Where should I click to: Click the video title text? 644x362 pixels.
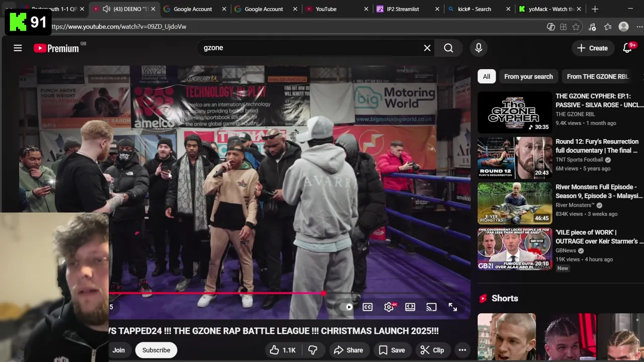point(274,331)
